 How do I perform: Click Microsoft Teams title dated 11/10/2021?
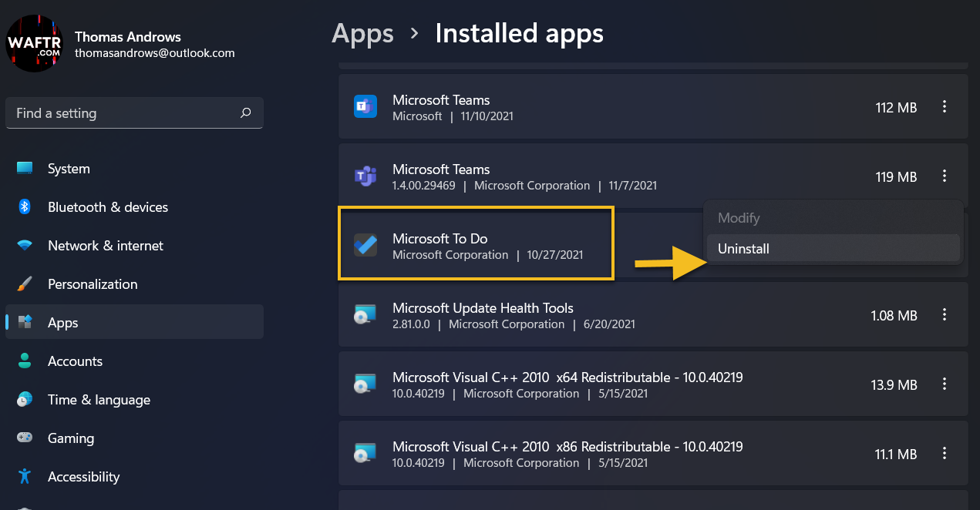click(441, 100)
